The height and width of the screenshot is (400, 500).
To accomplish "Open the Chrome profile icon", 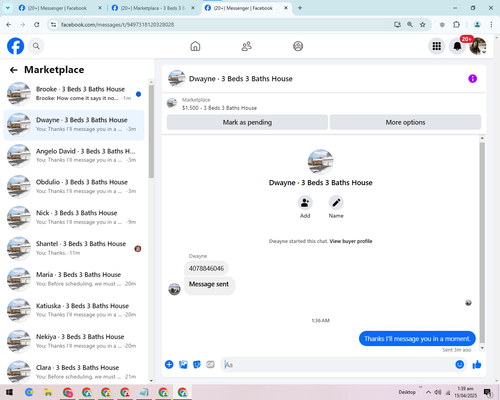I will point(477,24).
